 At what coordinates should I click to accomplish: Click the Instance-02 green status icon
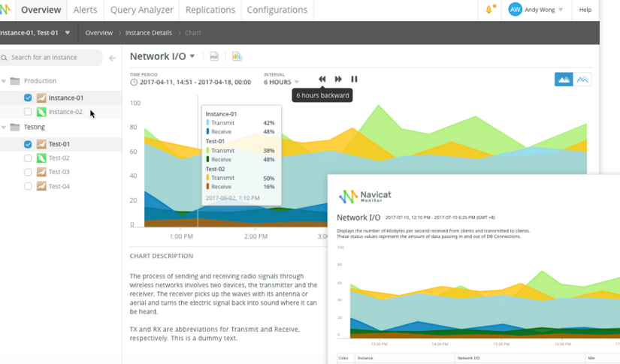tap(41, 112)
